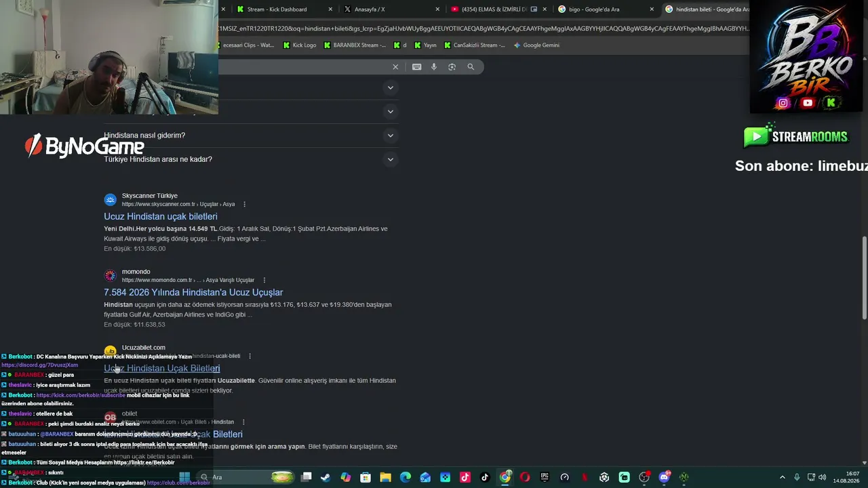Open the momondo result's three-dot menu
Screen dimensions: 868x488
(264, 280)
